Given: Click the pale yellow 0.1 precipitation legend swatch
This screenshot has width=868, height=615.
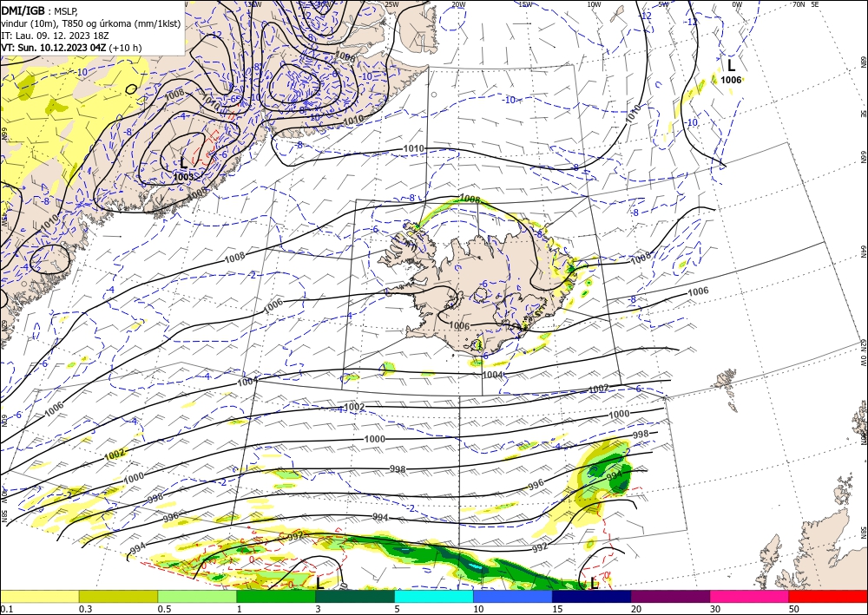Looking at the screenshot, I should coord(39,596).
